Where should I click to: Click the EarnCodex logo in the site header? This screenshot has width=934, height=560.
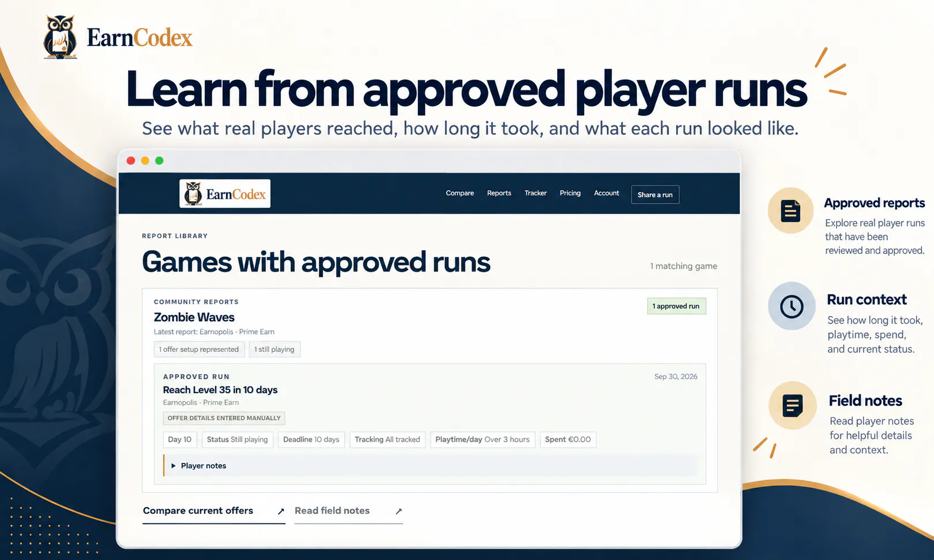pyautogui.click(x=225, y=194)
